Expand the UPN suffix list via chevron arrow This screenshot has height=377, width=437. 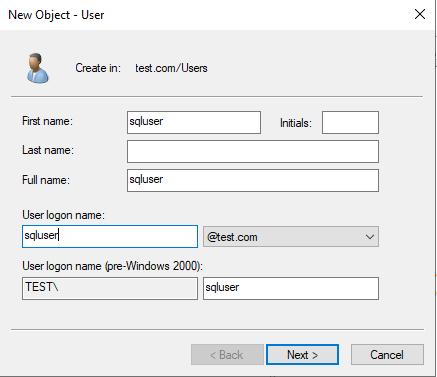coord(369,237)
